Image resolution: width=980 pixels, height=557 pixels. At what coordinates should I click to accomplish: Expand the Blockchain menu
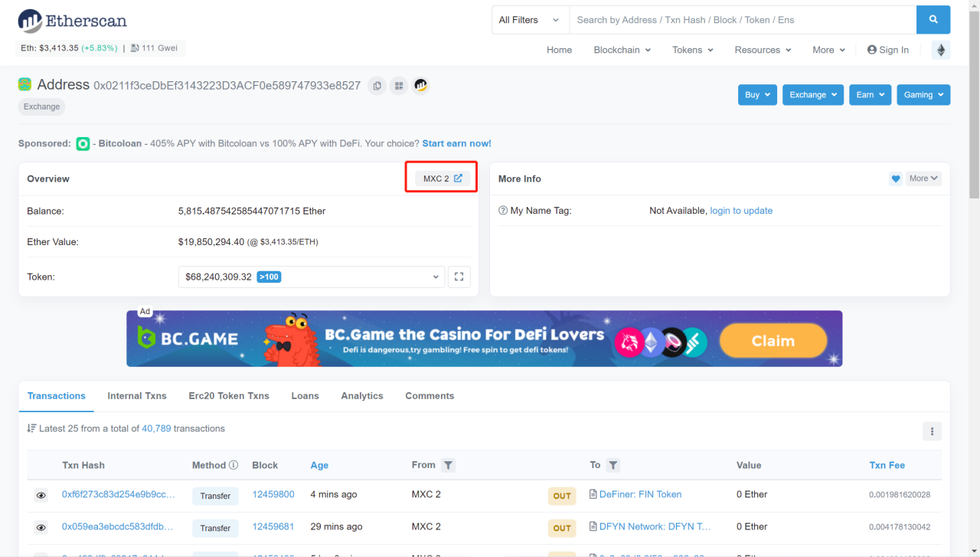tap(622, 50)
